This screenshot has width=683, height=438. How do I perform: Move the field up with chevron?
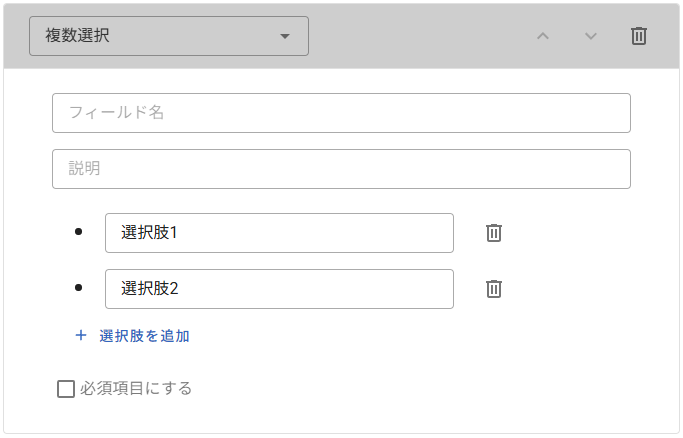point(543,36)
